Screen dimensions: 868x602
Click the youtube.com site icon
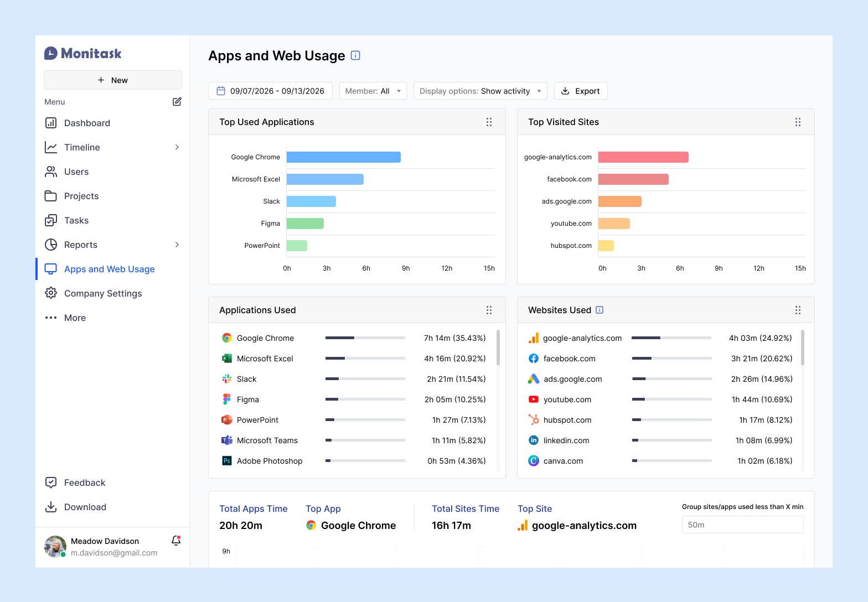[x=534, y=399]
